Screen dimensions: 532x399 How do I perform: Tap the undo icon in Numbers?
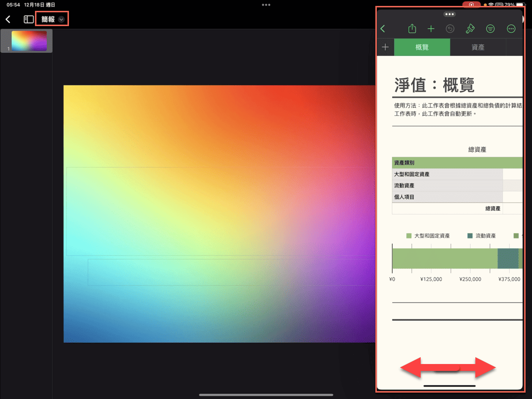pyautogui.click(x=450, y=29)
